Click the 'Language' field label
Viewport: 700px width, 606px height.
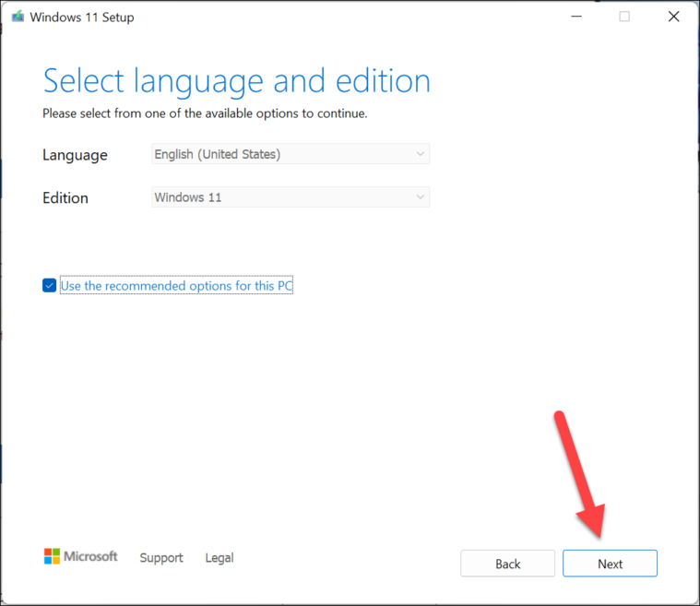(x=75, y=155)
